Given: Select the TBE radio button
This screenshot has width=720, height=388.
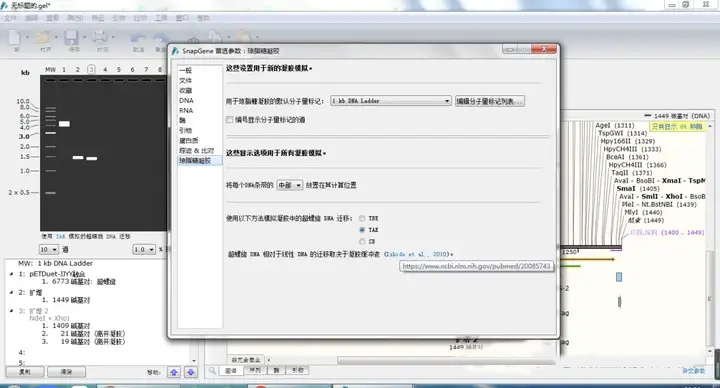Looking at the screenshot, I should click(362, 219).
